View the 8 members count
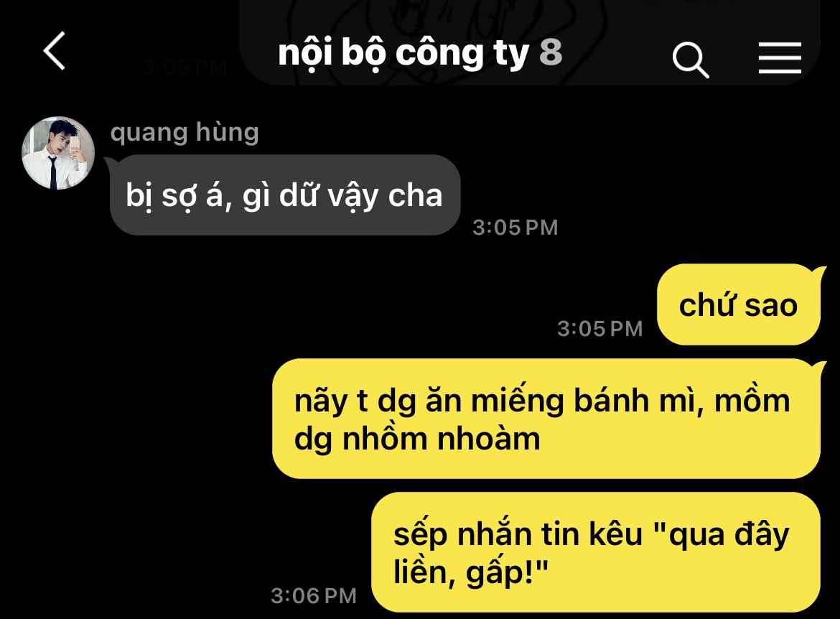This screenshot has width=840, height=619. pos(551,52)
